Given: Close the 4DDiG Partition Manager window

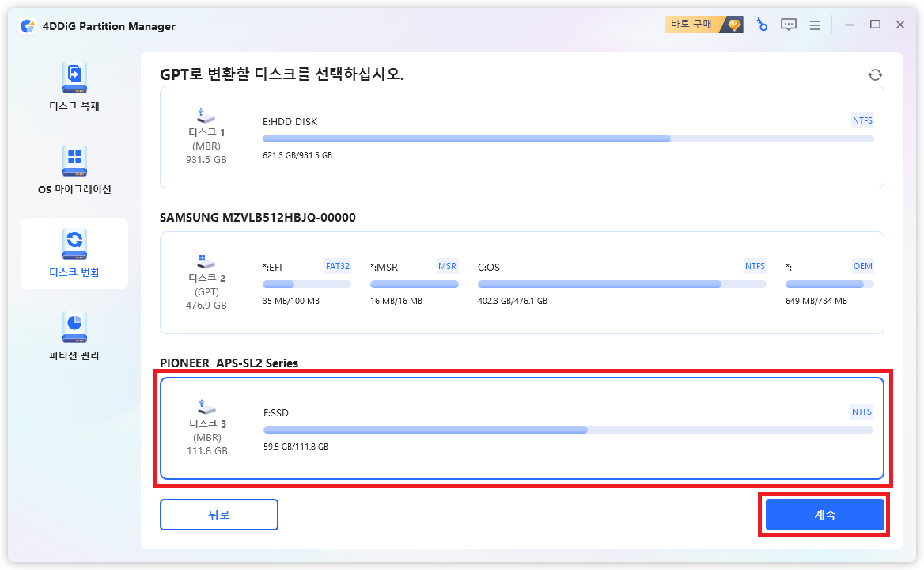Looking at the screenshot, I should point(899,25).
